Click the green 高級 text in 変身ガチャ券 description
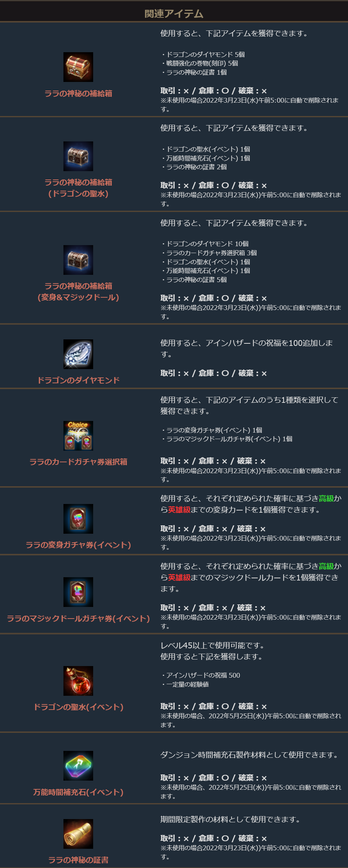 tap(326, 499)
